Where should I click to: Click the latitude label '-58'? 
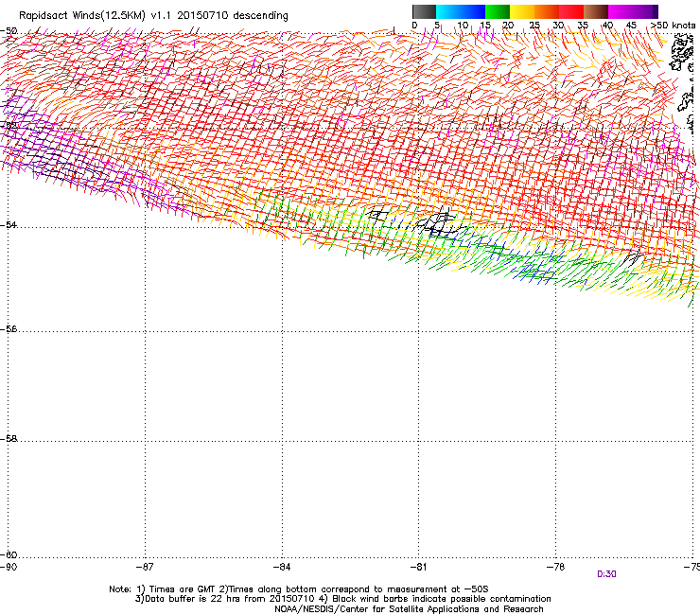click(x=9, y=439)
